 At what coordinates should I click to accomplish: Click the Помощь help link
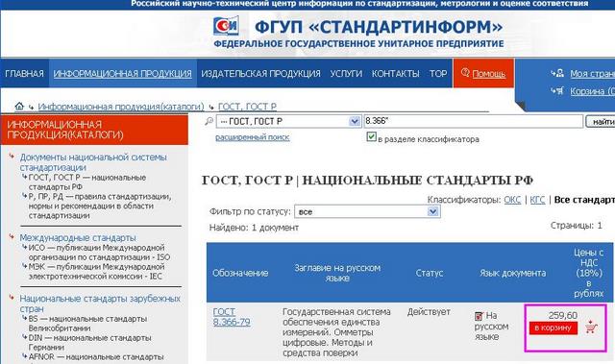pos(489,73)
